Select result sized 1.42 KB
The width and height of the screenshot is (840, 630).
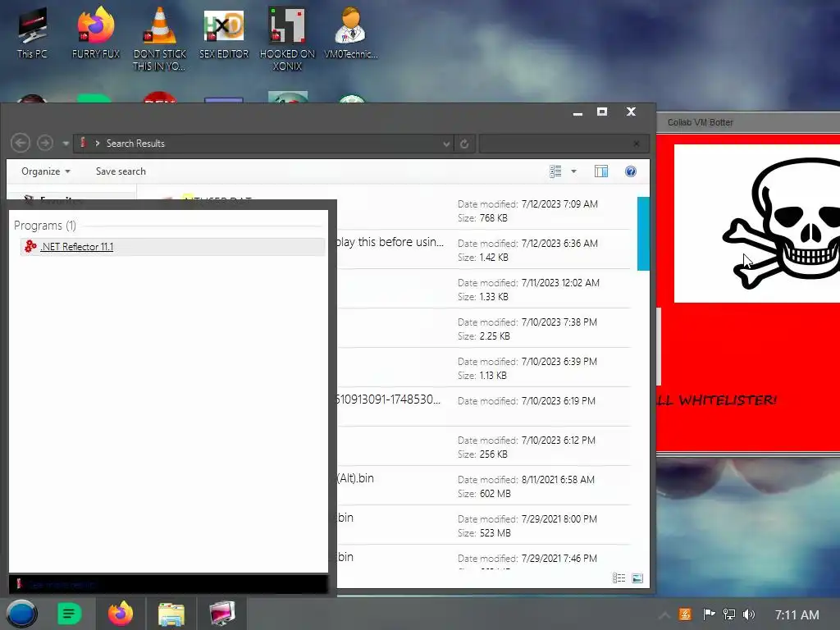[x=482, y=249]
